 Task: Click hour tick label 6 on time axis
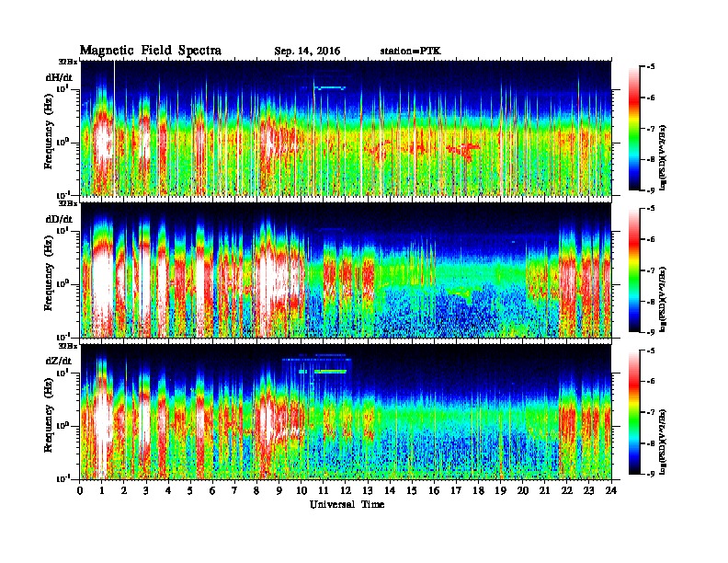pyautogui.click(x=212, y=490)
